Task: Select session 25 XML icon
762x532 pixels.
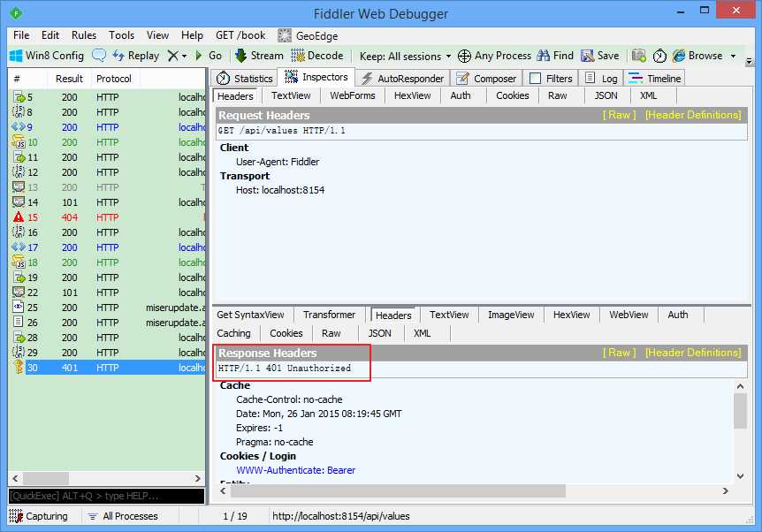Action: pyautogui.click(x=19, y=307)
